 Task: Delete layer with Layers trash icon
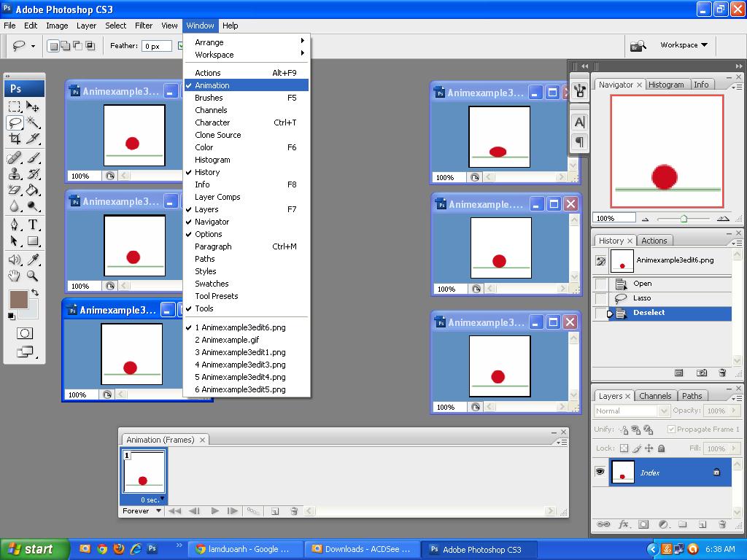point(722,524)
